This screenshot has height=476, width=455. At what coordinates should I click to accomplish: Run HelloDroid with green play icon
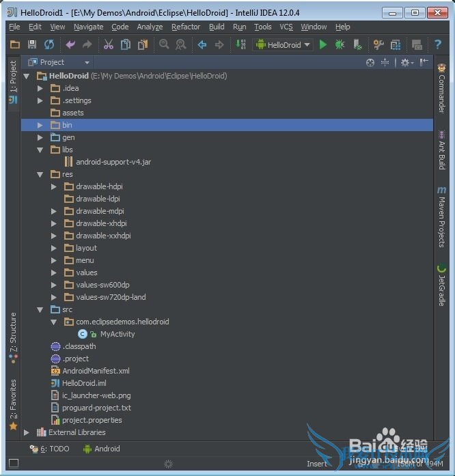click(323, 45)
